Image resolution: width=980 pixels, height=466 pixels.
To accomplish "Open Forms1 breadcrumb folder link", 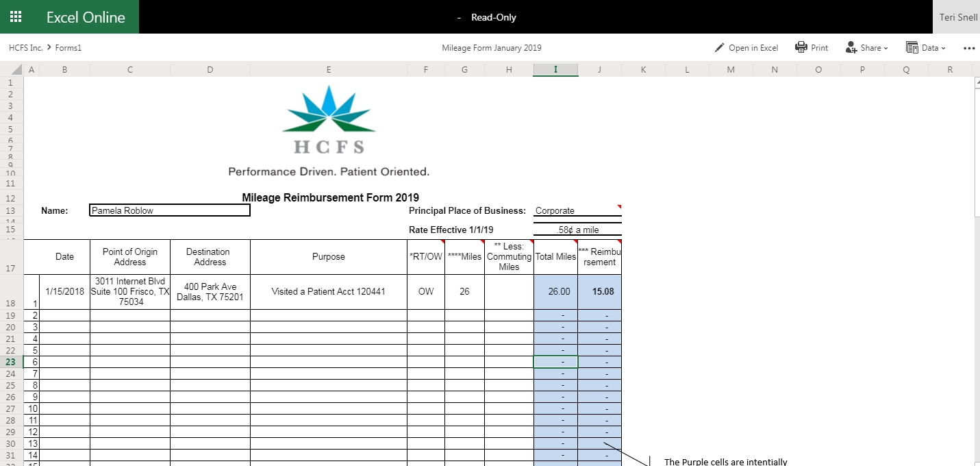I will point(68,48).
